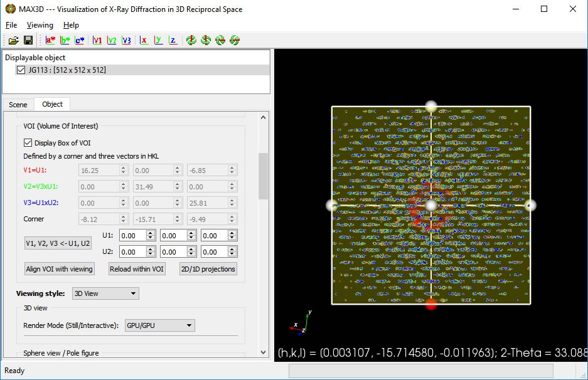Switch to the Scene tab
588x380 pixels.
pyautogui.click(x=18, y=105)
